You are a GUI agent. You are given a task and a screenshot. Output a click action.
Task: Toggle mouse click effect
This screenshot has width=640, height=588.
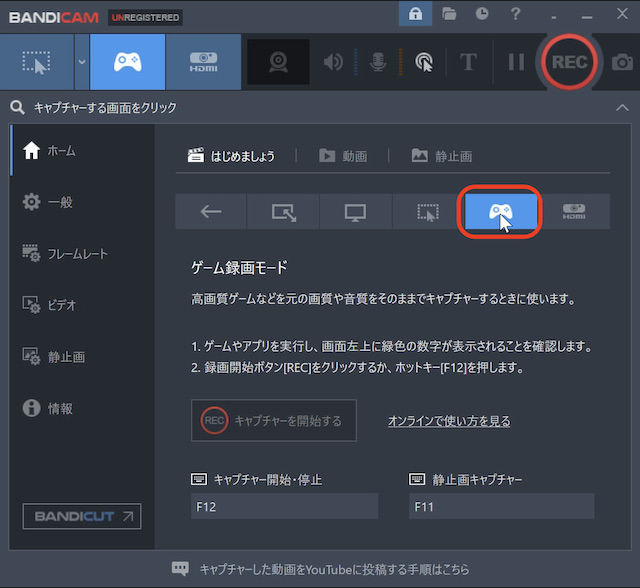click(424, 62)
